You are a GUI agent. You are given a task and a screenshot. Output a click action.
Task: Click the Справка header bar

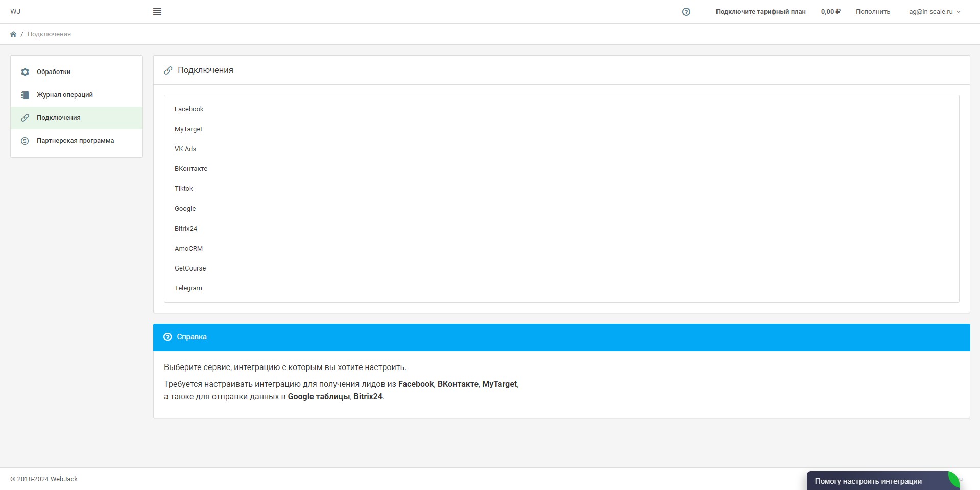pos(561,337)
